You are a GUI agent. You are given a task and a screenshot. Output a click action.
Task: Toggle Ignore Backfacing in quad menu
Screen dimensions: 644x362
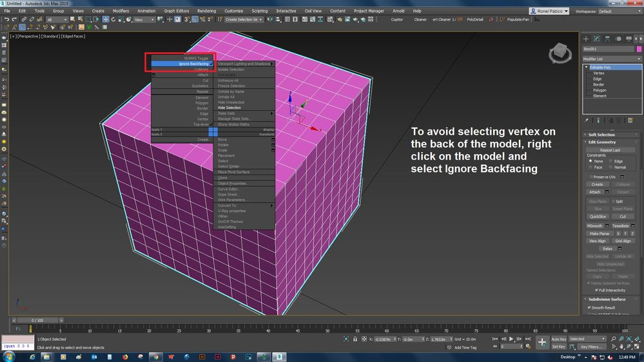182,64
